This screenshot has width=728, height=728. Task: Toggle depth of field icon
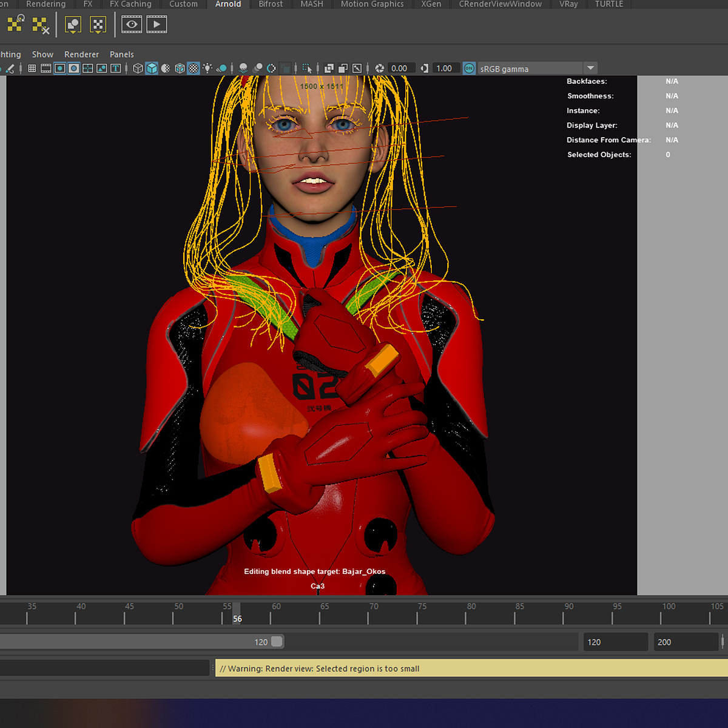coord(285,69)
